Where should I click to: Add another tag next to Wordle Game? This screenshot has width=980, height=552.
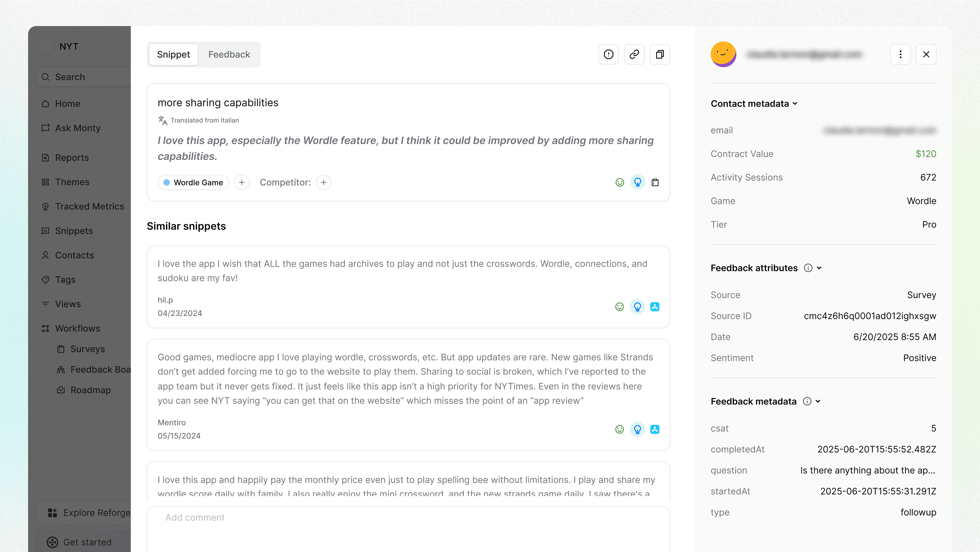coord(242,182)
